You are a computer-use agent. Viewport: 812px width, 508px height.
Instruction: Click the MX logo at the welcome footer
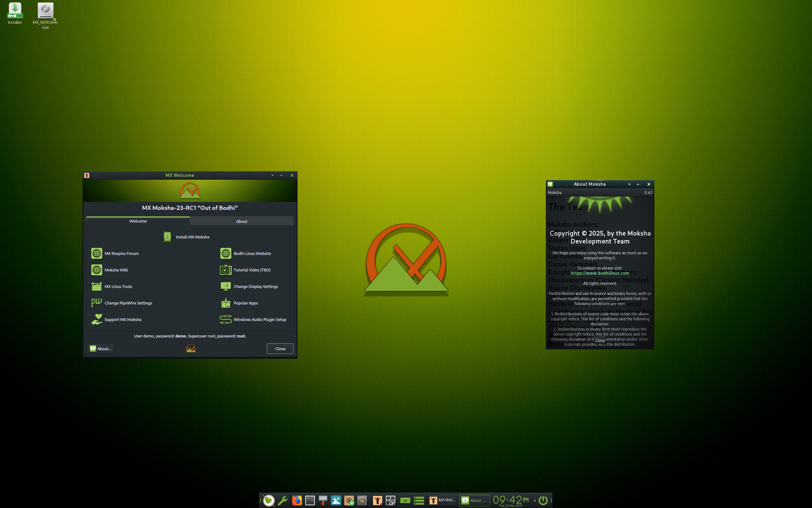pos(191,348)
